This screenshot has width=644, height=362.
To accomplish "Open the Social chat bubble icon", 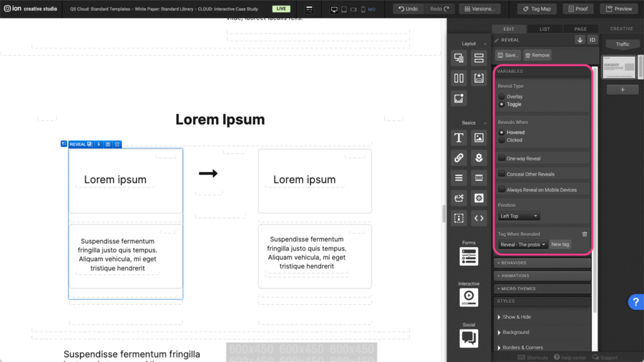I will (469, 338).
